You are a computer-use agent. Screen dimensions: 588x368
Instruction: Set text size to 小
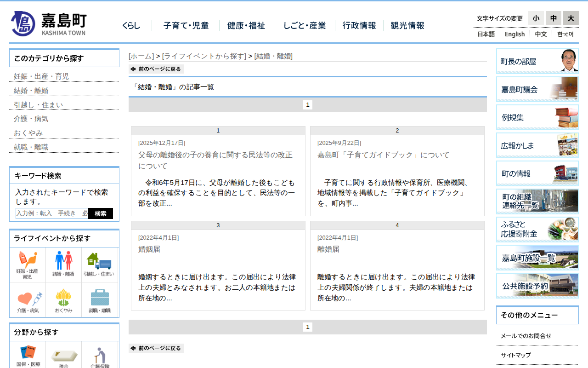pos(536,18)
